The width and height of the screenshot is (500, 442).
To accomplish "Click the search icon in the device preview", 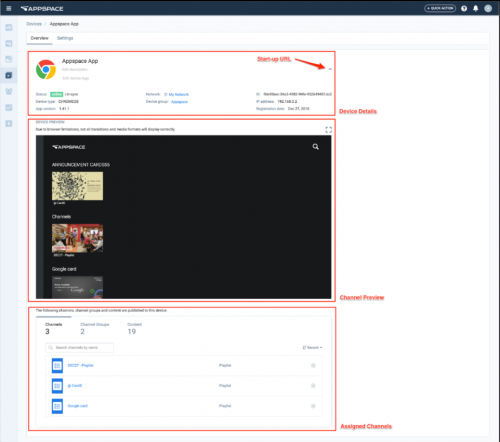I will click(316, 147).
